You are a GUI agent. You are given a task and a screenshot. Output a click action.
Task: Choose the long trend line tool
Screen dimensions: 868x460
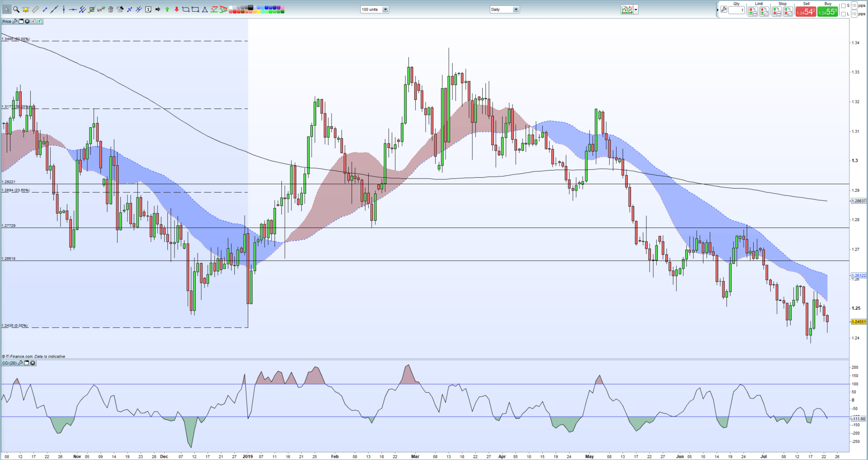54,9
